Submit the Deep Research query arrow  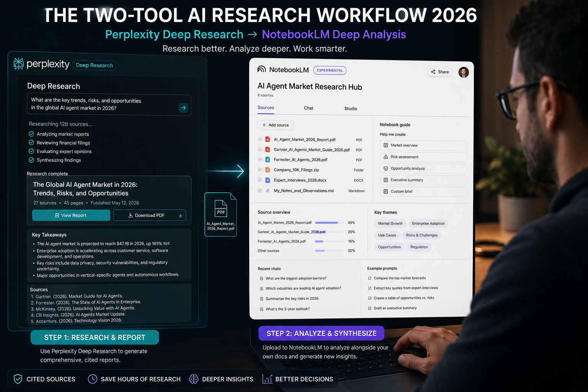pyautogui.click(x=183, y=108)
